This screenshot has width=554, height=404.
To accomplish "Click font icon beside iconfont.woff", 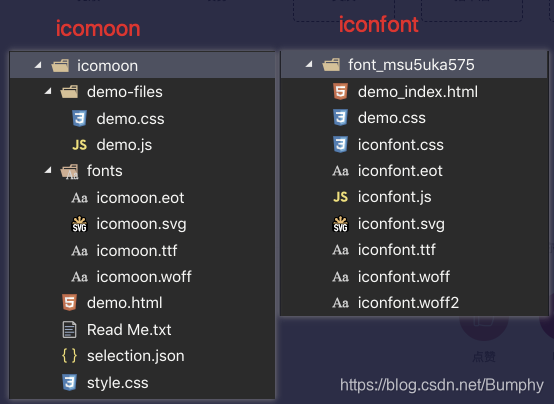I will coord(341,277).
